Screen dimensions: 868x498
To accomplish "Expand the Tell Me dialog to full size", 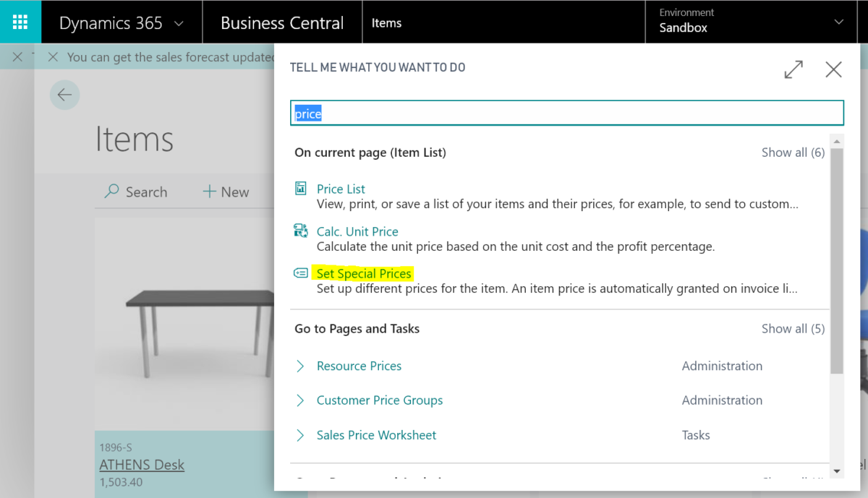I will point(793,69).
